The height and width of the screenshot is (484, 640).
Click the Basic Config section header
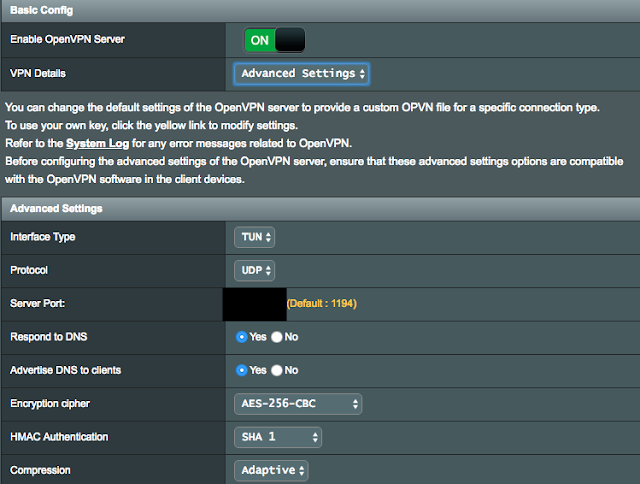pyautogui.click(x=42, y=9)
